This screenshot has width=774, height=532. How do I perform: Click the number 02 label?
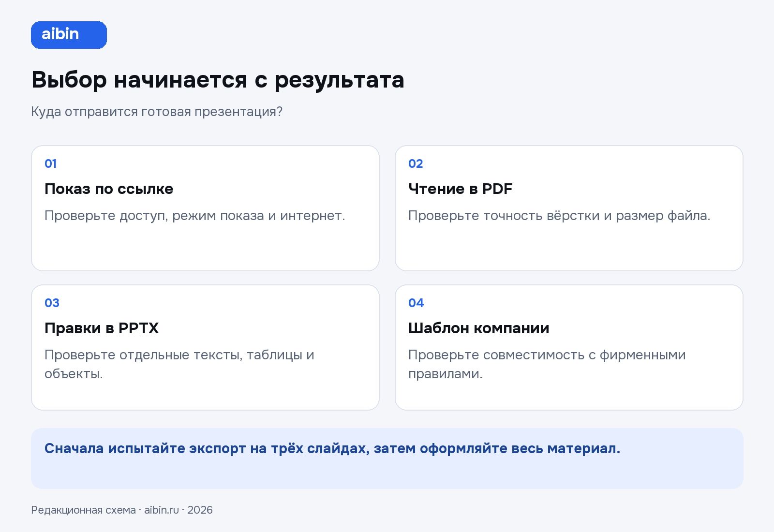click(416, 163)
